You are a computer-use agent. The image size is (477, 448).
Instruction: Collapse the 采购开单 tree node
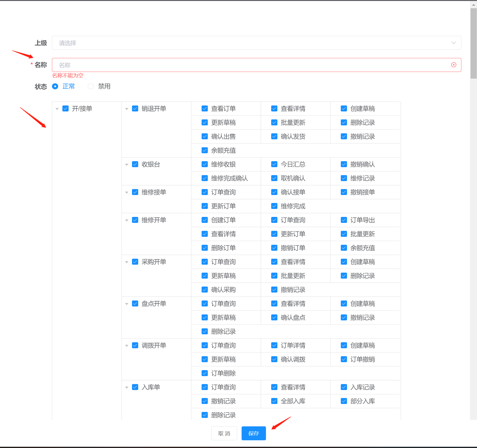tap(127, 262)
